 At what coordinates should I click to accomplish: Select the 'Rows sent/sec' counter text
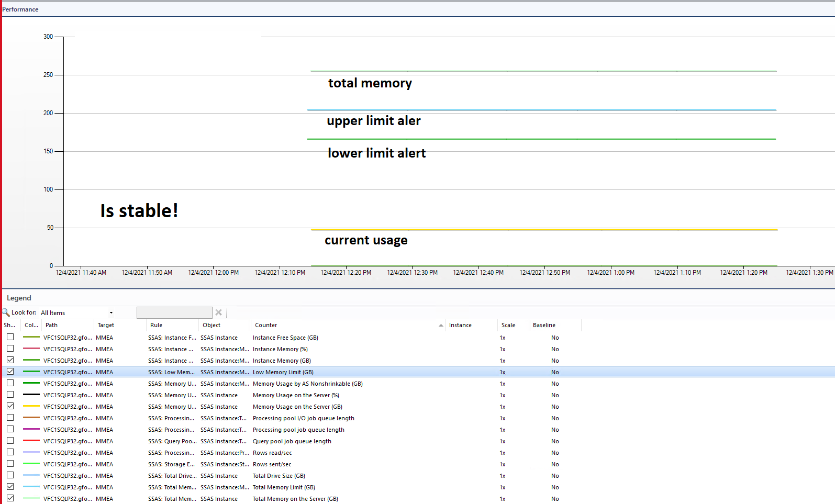(x=272, y=464)
